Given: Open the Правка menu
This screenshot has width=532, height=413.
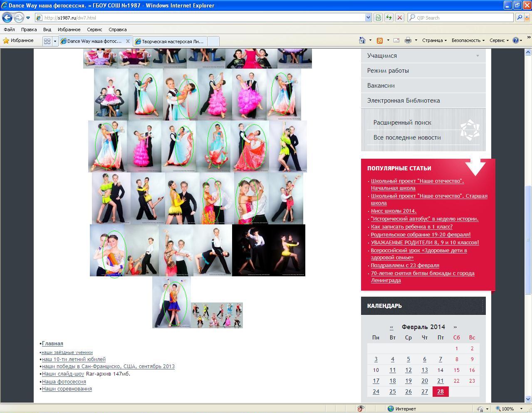Looking at the screenshot, I should (x=29, y=29).
